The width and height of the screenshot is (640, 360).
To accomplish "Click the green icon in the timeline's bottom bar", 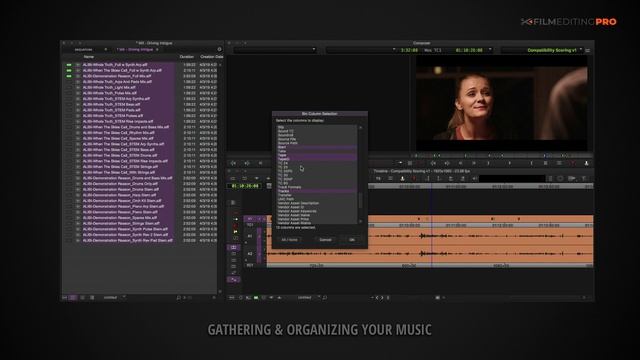I will (256, 298).
